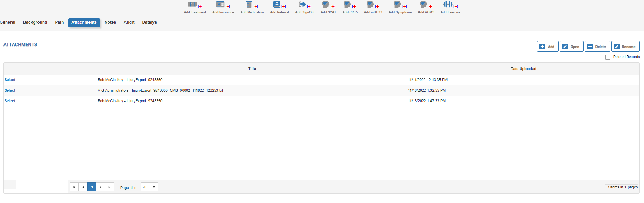
Task: Click the Add Referral icon
Action: click(279, 5)
